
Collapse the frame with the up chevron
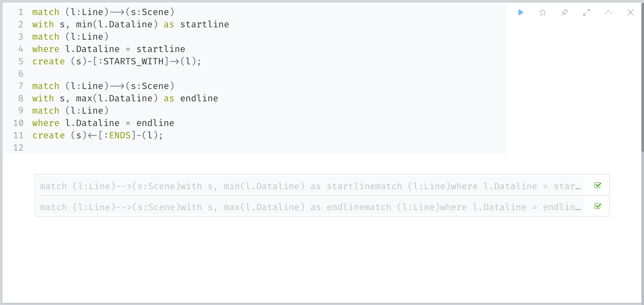tap(608, 12)
